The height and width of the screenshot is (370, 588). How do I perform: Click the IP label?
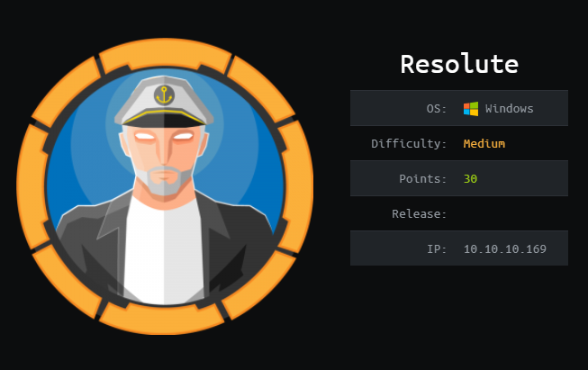pyautogui.click(x=437, y=248)
